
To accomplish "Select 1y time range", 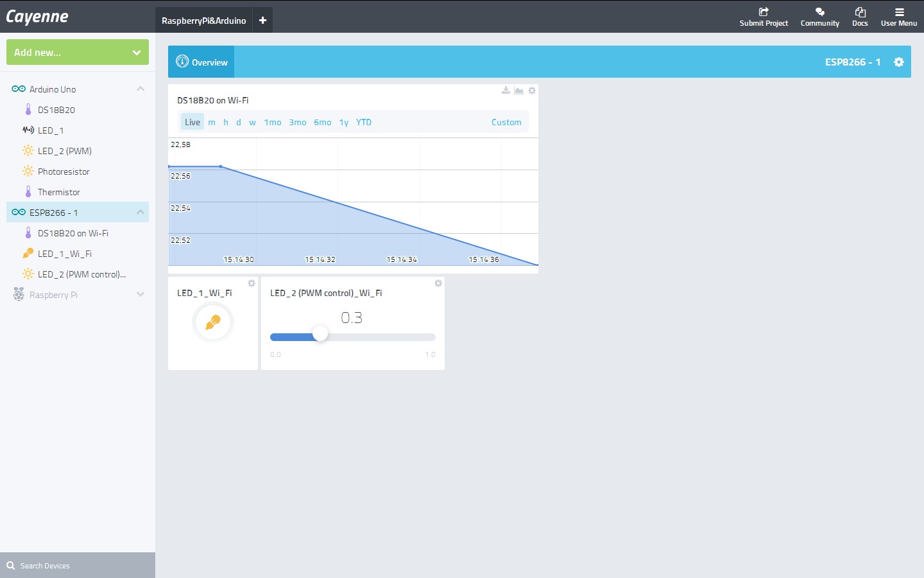I will [344, 122].
